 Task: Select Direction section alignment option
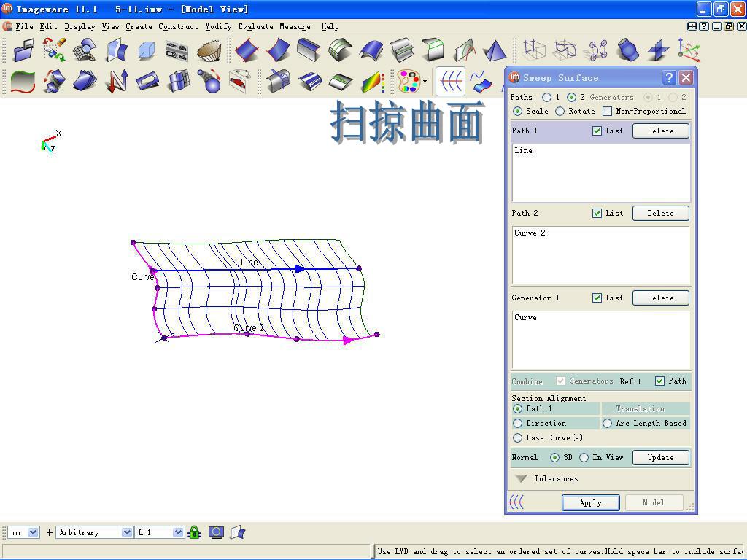517,423
